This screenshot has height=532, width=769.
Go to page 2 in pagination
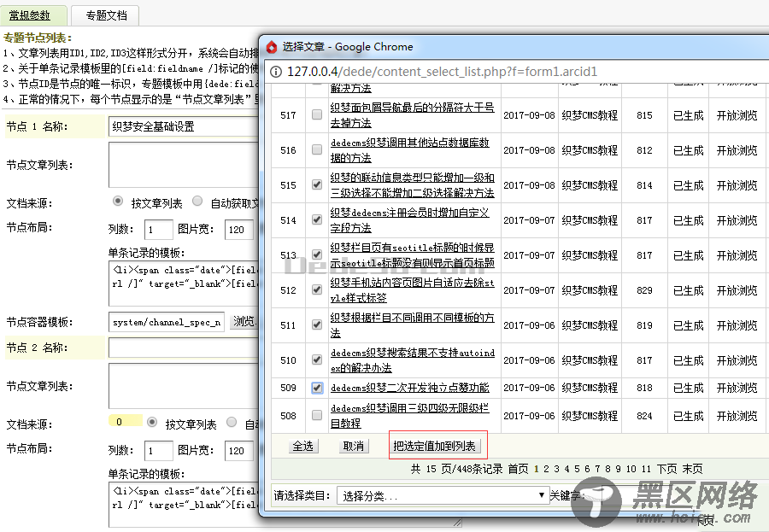click(x=546, y=469)
